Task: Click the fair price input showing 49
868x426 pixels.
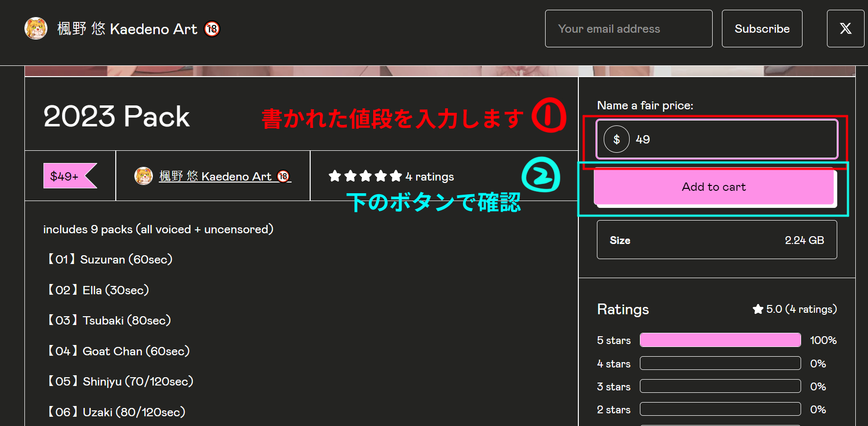Action: [717, 139]
